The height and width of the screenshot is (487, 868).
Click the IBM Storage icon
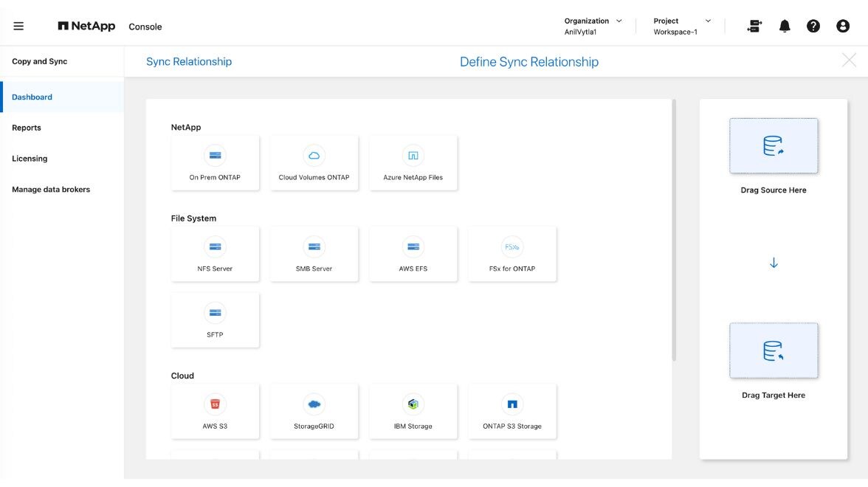(x=413, y=404)
